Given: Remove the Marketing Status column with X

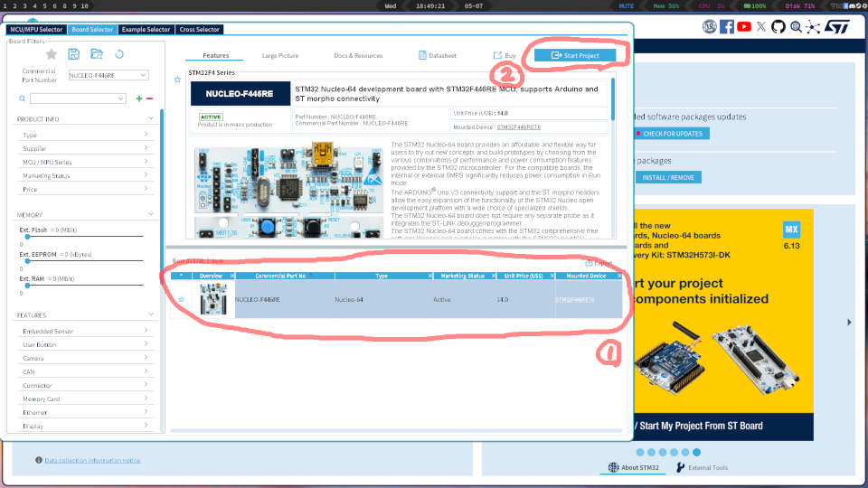Looking at the screenshot, I should [x=494, y=276].
